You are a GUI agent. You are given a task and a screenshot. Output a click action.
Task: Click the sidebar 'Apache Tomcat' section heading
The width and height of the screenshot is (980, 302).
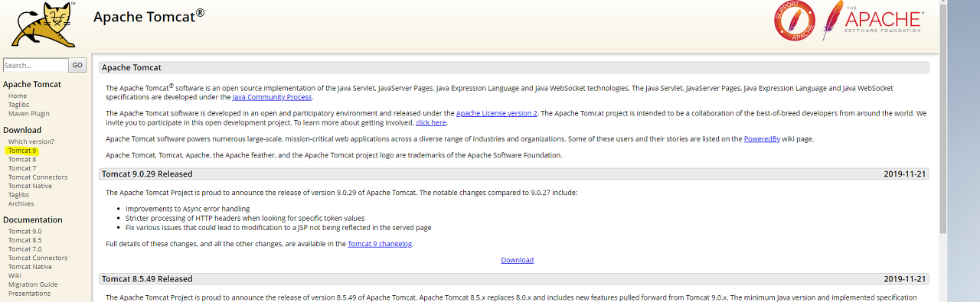tap(32, 84)
